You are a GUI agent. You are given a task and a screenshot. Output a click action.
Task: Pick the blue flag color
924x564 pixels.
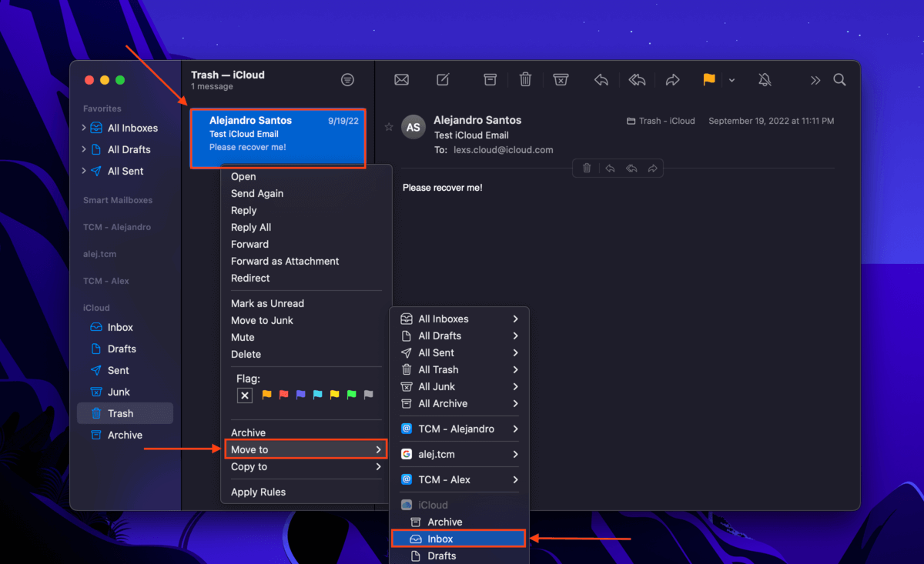(317, 395)
